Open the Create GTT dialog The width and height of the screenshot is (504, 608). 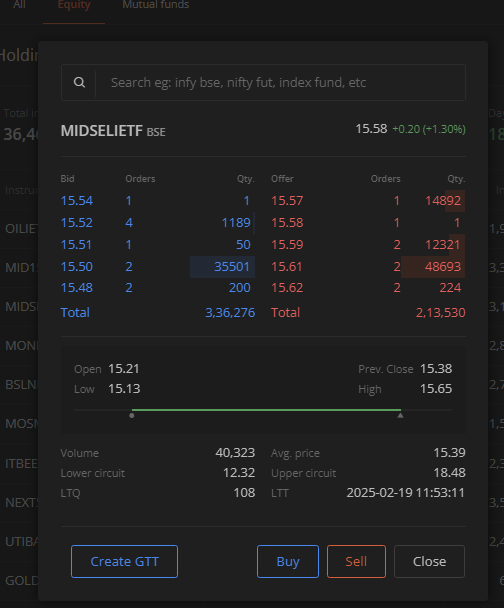click(124, 561)
